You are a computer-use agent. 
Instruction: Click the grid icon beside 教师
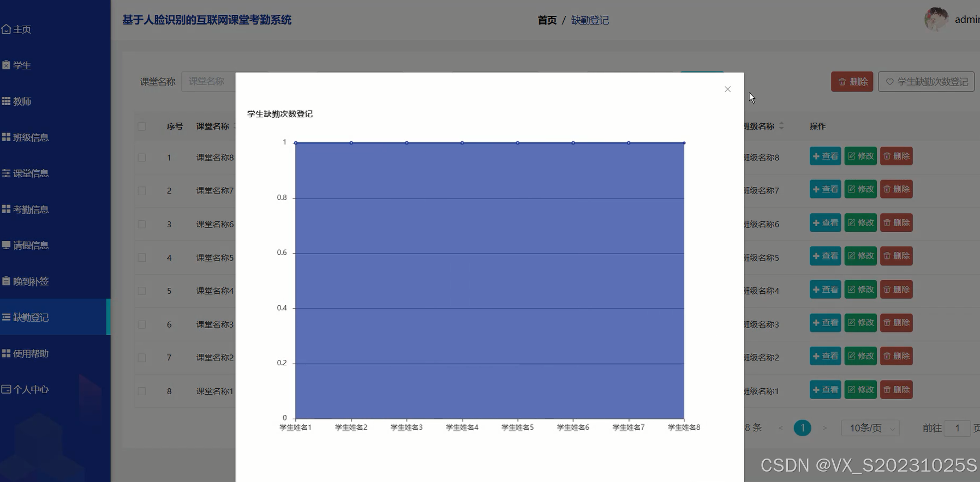point(6,101)
